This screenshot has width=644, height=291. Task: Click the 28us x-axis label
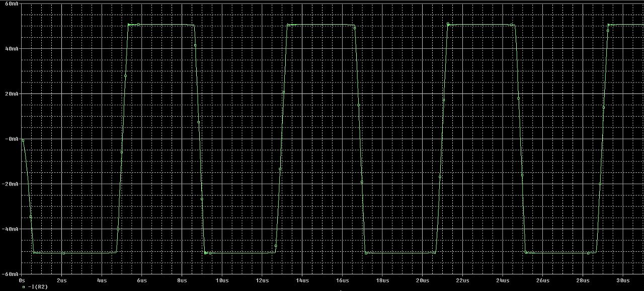[582, 280]
